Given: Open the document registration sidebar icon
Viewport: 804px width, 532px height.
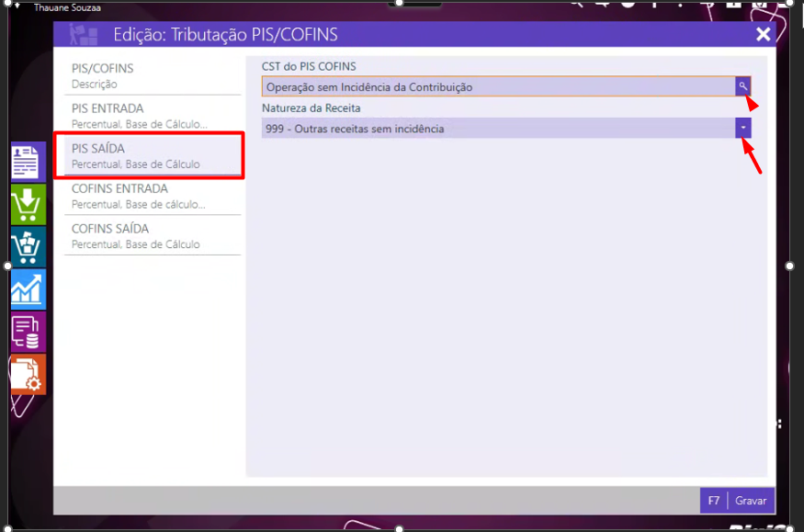Looking at the screenshot, I should pyautogui.click(x=28, y=162).
